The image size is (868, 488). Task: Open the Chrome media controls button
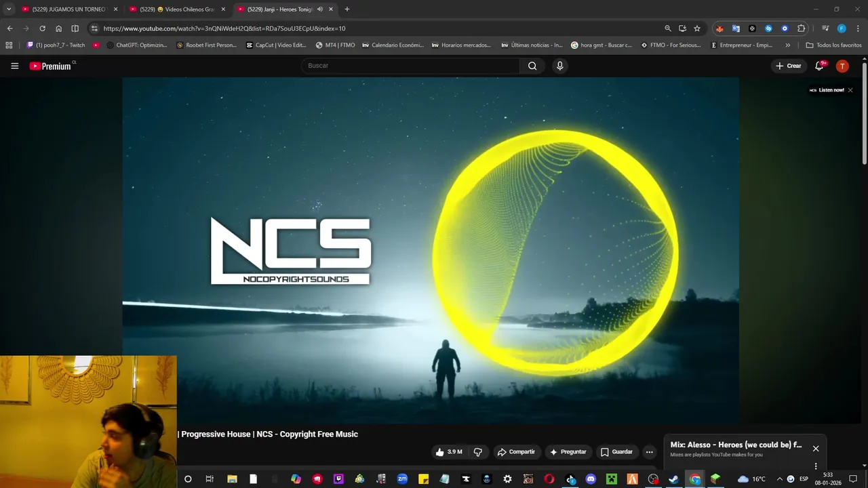(x=825, y=28)
